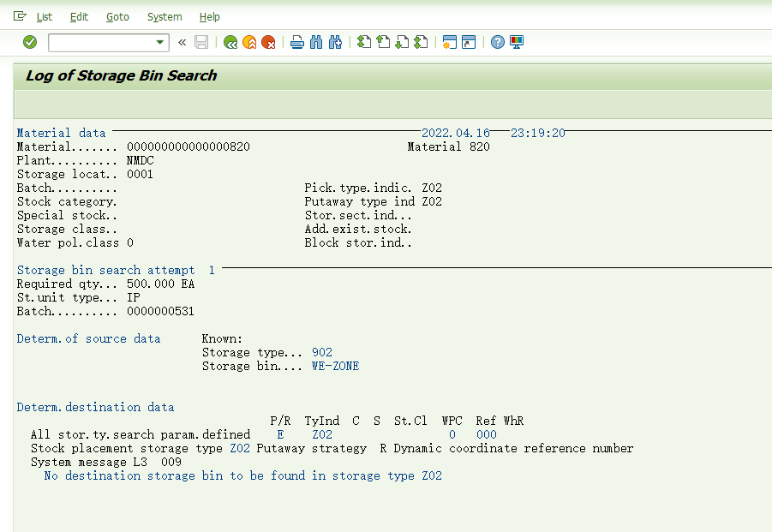
Task: Collapse the command field with the double chevron
Action: pos(183,42)
